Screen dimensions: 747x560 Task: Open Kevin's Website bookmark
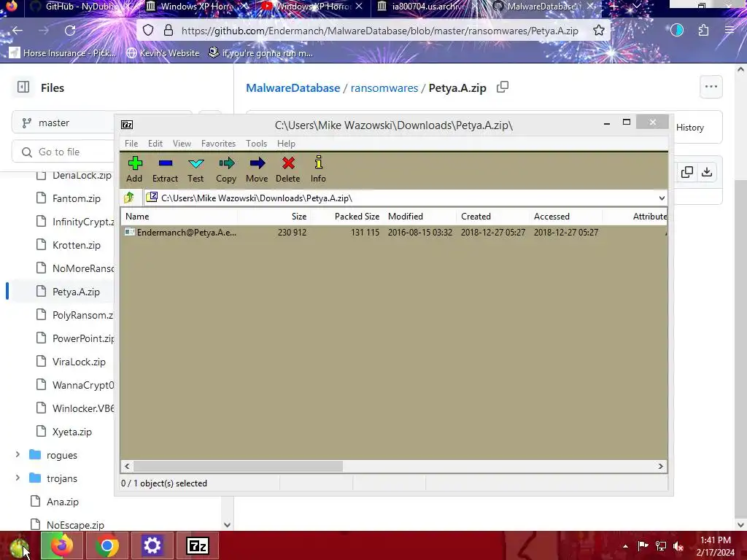tap(163, 52)
